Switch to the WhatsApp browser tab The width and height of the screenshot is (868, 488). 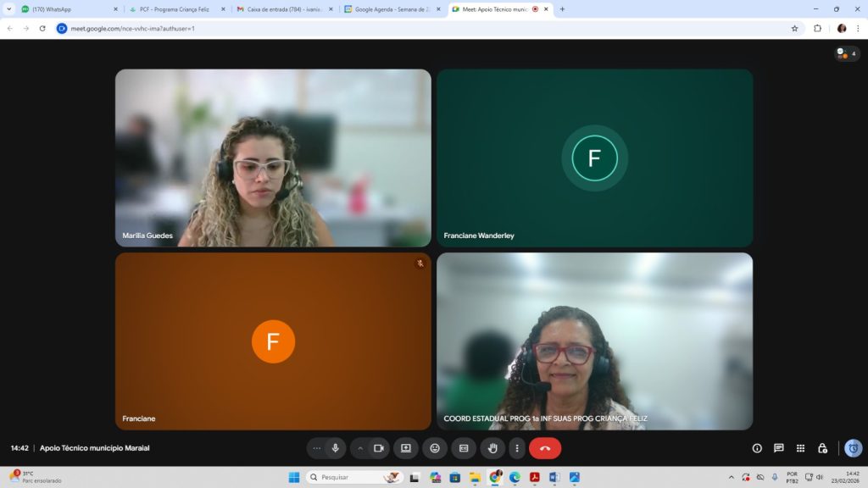pyautogui.click(x=68, y=9)
